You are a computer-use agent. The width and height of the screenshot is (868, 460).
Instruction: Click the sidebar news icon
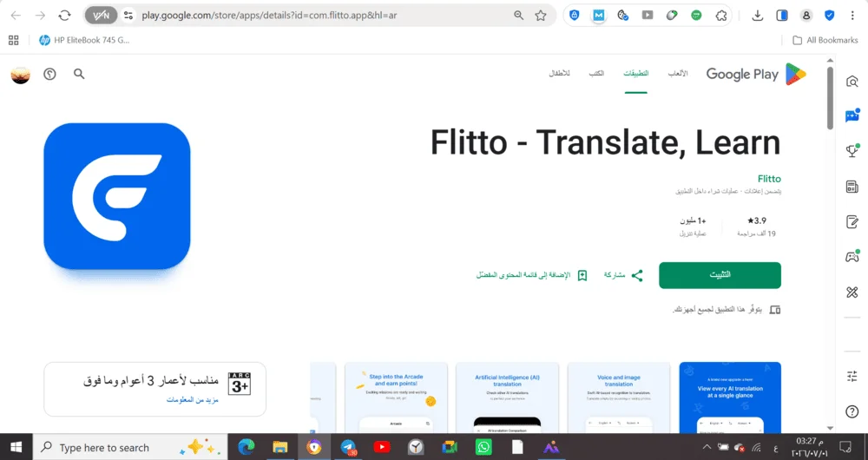click(x=852, y=187)
